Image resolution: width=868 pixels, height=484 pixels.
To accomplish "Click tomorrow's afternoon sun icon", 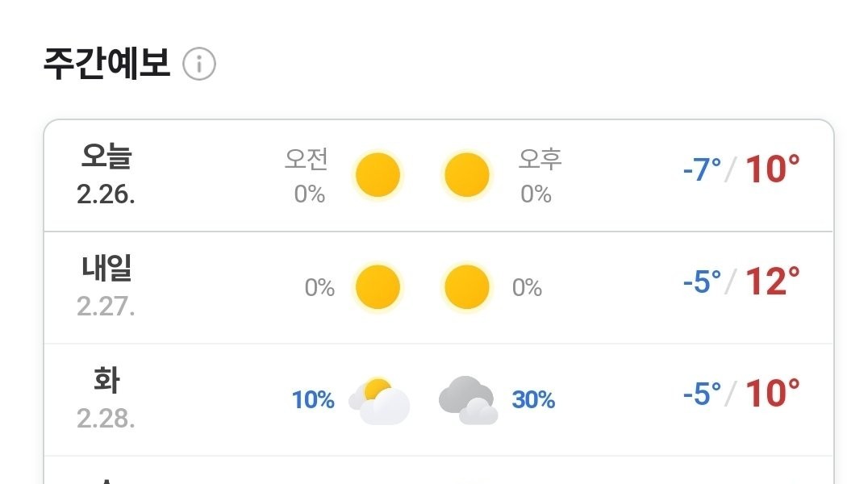I will tap(467, 287).
